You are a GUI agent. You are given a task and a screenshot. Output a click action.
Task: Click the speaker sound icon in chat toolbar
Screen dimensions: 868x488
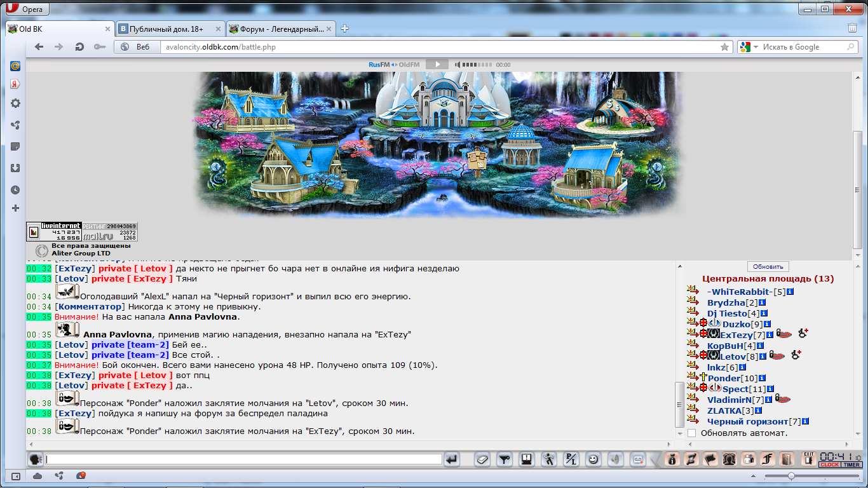pos(615,459)
